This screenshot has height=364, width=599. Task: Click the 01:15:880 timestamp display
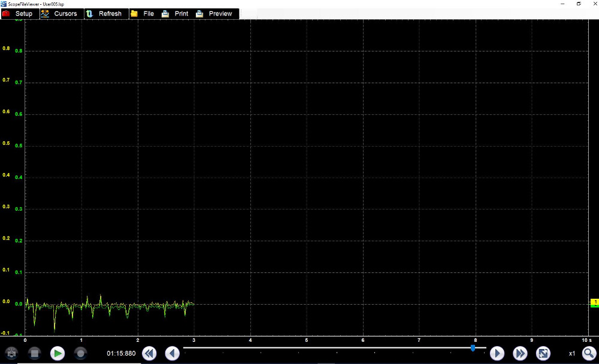pos(121,353)
